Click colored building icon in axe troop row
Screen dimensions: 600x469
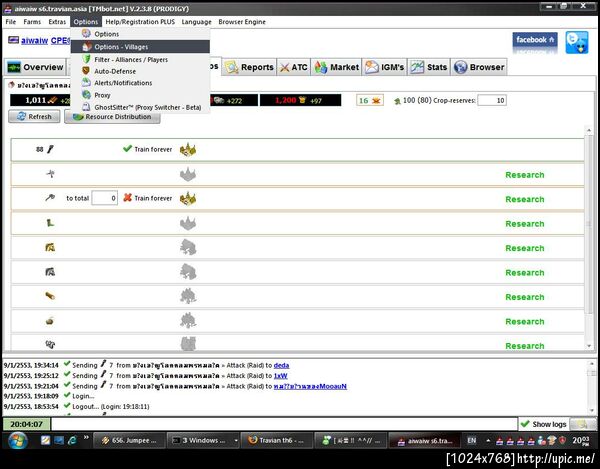(188, 199)
